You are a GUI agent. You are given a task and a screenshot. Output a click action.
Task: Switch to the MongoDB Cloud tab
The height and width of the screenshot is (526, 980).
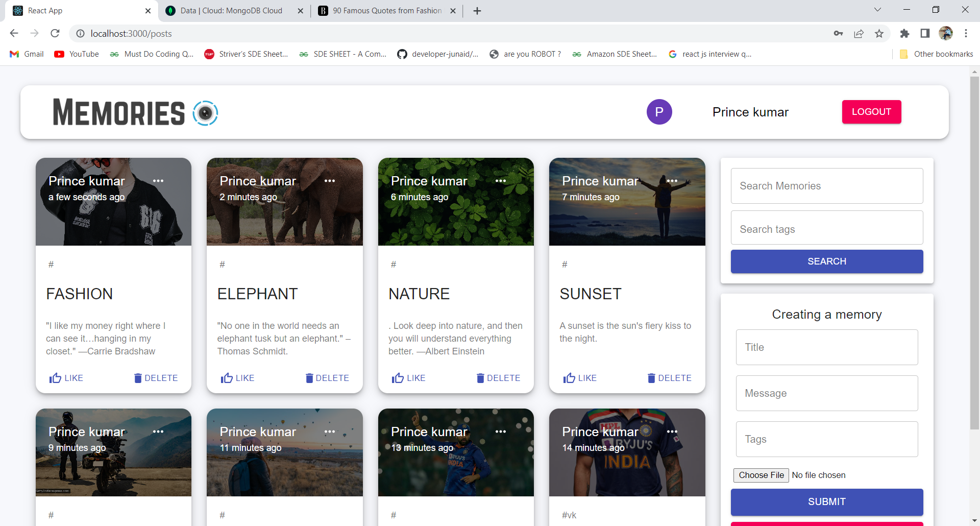click(229, 10)
